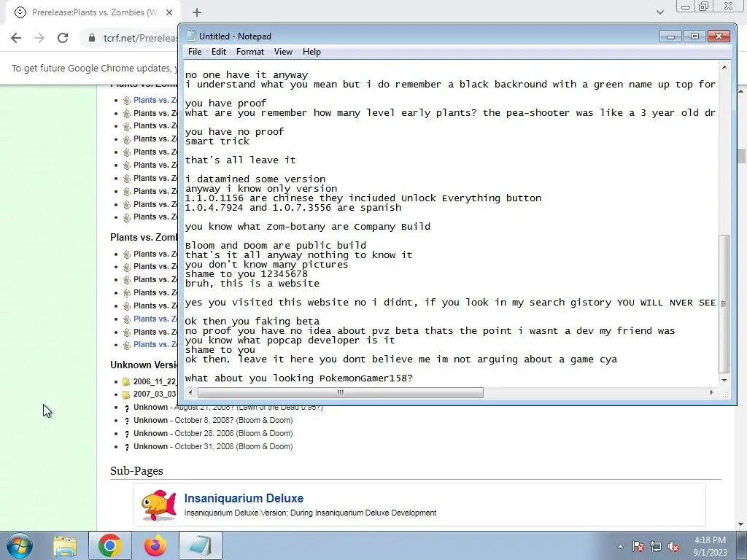Launch Firefox from the taskbar
747x560 pixels.
click(155, 545)
